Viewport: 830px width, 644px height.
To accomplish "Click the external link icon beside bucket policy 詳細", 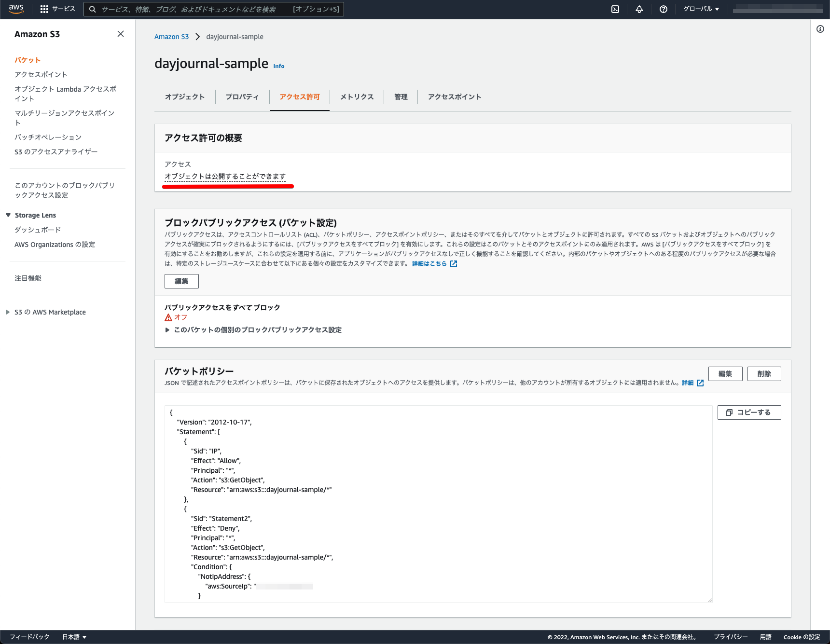I will (700, 383).
